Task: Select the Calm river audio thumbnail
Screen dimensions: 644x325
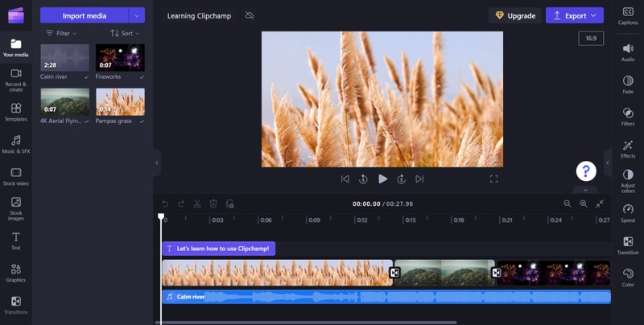Action: [65, 57]
